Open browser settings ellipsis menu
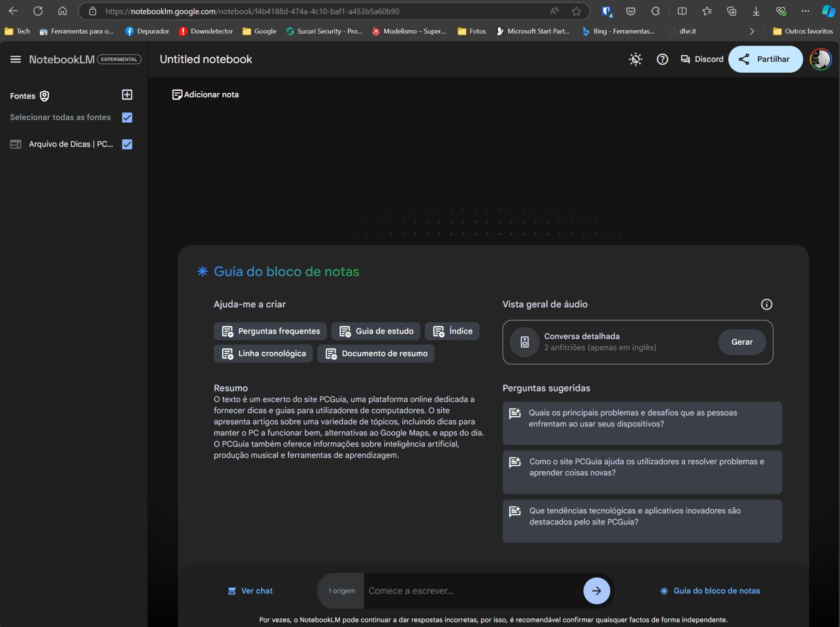Viewport: 840px width, 627px height. coord(805,11)
